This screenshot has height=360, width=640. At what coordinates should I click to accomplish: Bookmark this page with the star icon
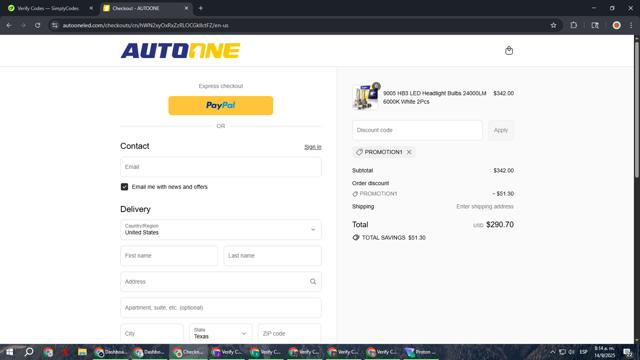coord(553,25)
